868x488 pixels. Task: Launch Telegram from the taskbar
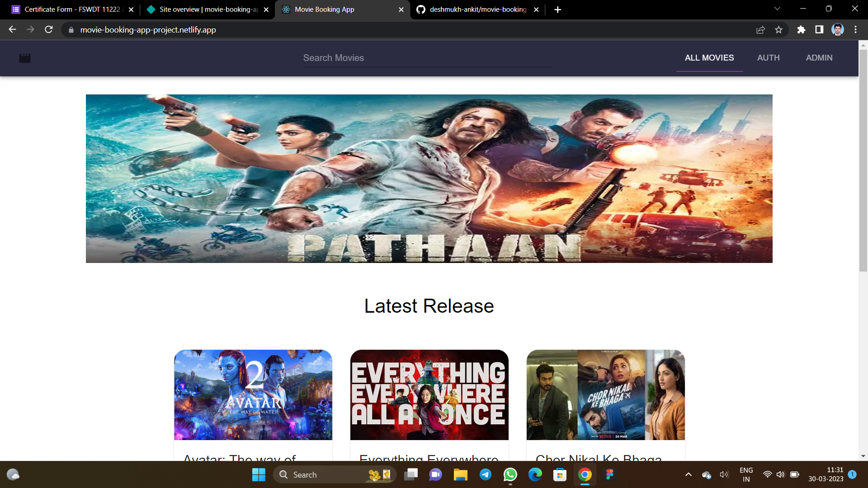(486, 474)
